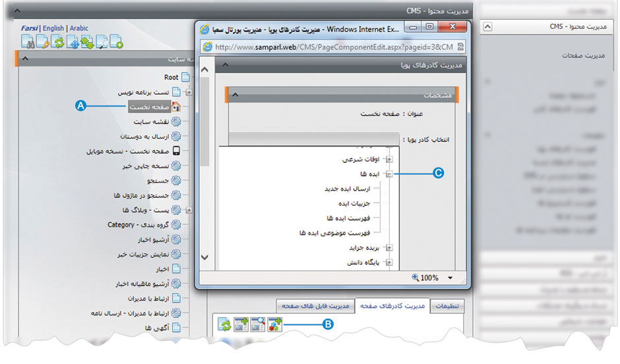Switch language to English
This screenshot has width=620, height=364.
click(x=53, y=28)
